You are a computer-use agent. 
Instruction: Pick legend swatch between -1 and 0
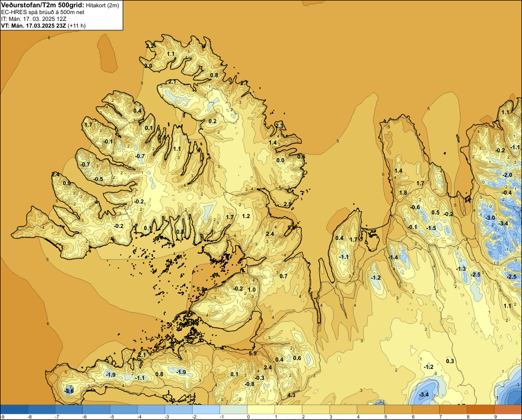coord(234,410)
